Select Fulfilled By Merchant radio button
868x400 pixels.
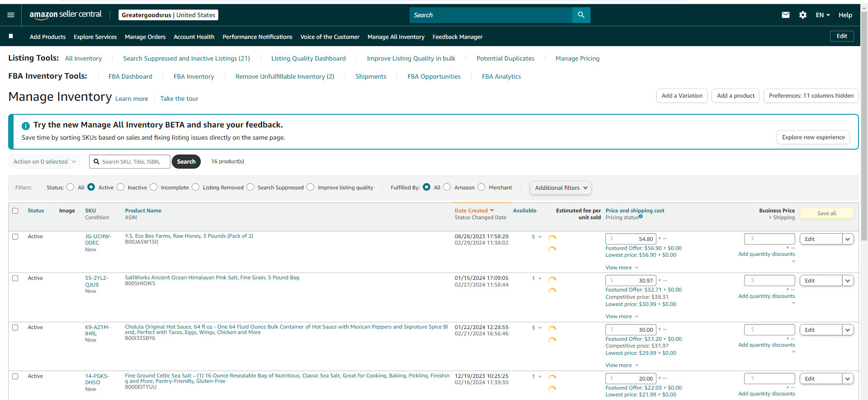pyautogui.click(x=481, y=187)
